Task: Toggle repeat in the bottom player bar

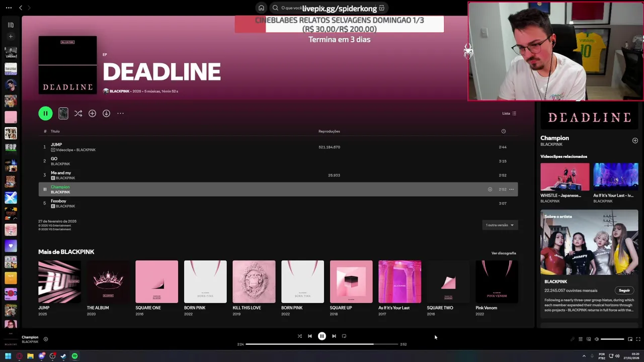Action: point(344,336)
